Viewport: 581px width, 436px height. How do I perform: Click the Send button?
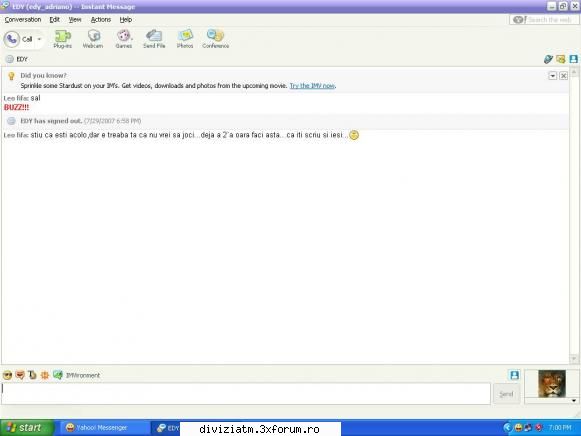tap(506, 394)
